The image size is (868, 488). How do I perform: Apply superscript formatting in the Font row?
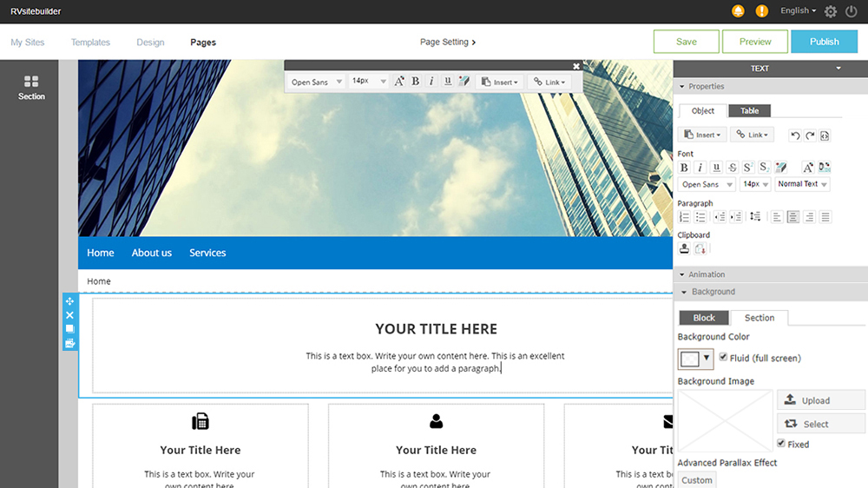(x=748, y=168)
